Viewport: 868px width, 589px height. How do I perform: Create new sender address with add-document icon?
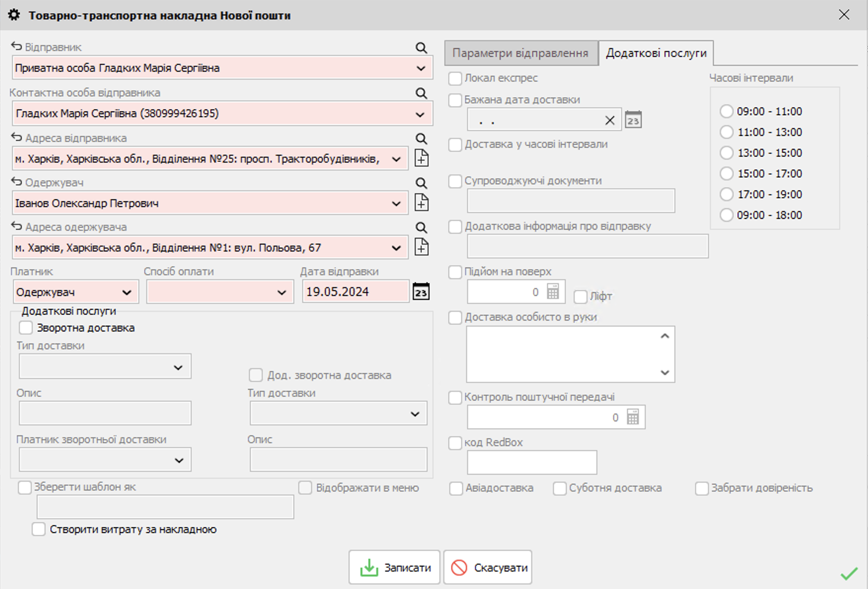pos(422,157)
